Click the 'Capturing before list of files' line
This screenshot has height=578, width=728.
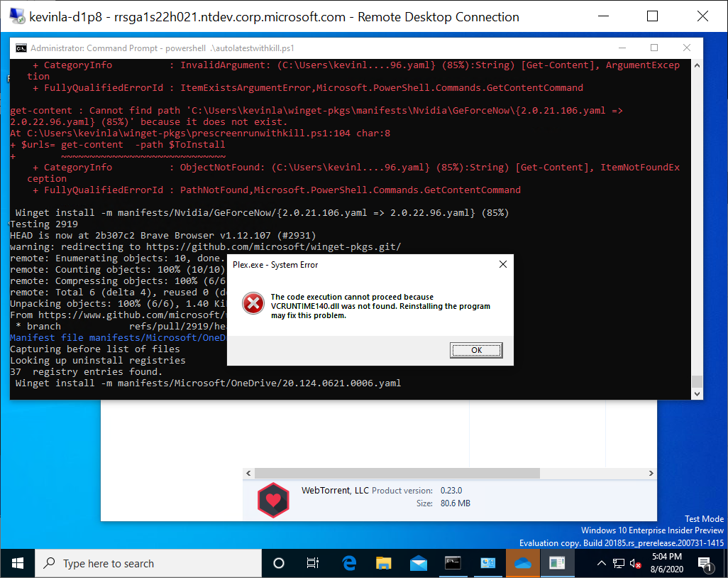(x=94, y=349)
